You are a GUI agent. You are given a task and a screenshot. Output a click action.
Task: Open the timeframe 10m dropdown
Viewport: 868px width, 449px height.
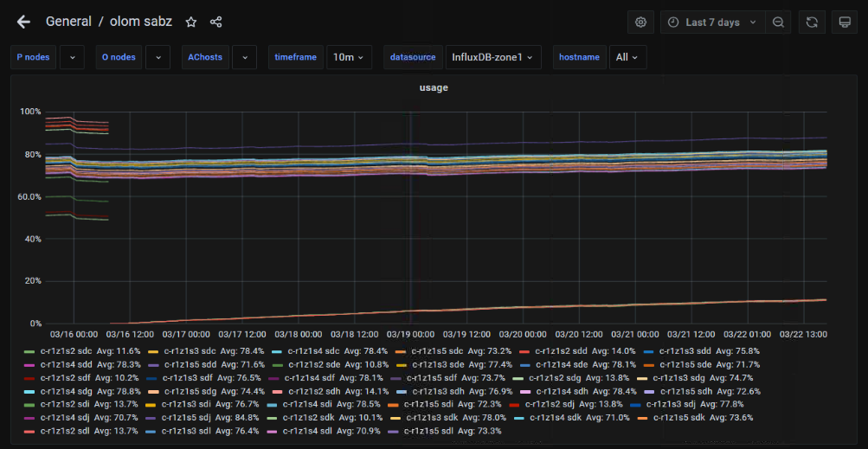349,57
